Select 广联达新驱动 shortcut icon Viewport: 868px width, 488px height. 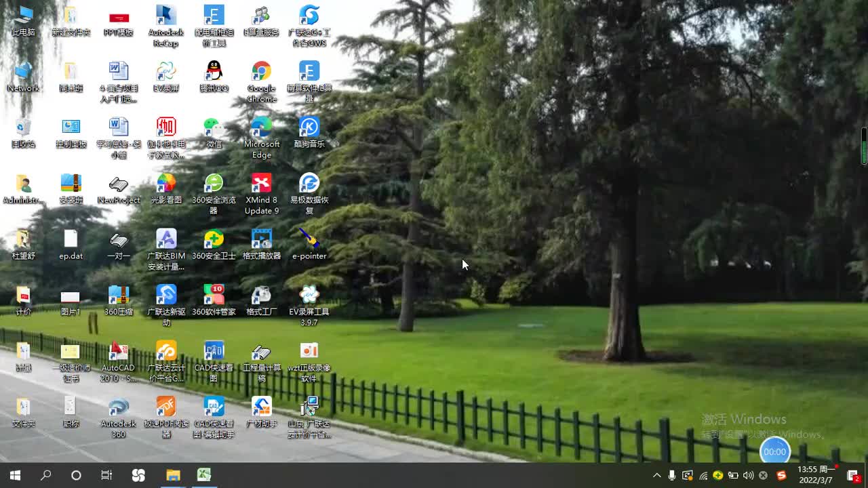click(166, 306)
